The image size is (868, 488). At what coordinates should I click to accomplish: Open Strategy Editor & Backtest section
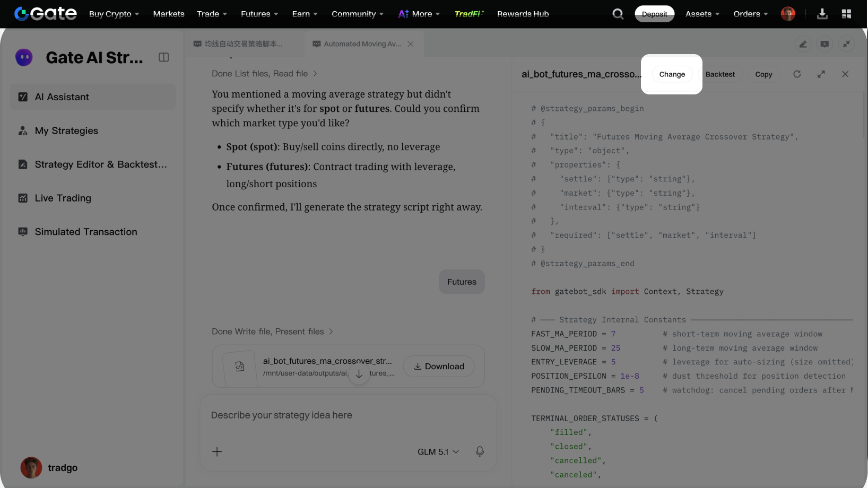pos(93,164)
